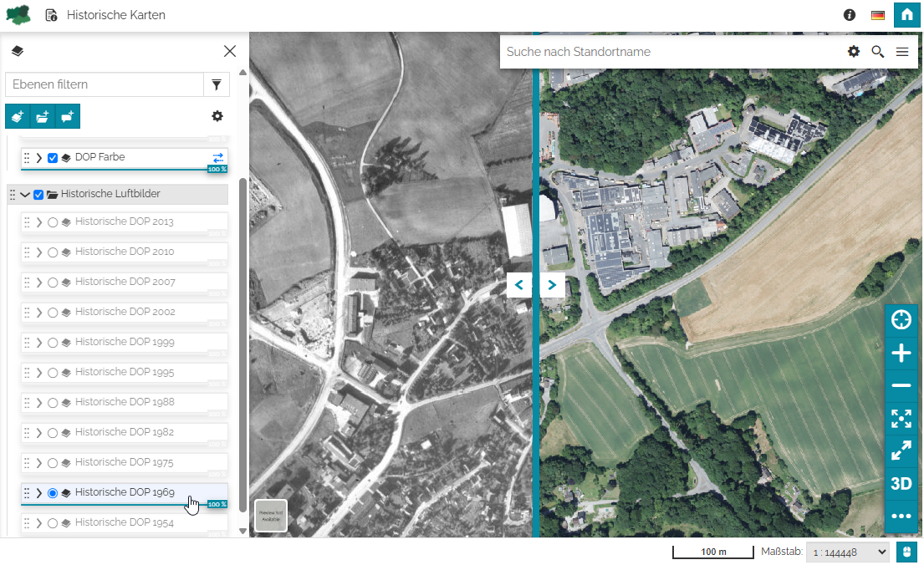Click the Ebenen filtern input field
Screen dimensions: 924x565
105,84
